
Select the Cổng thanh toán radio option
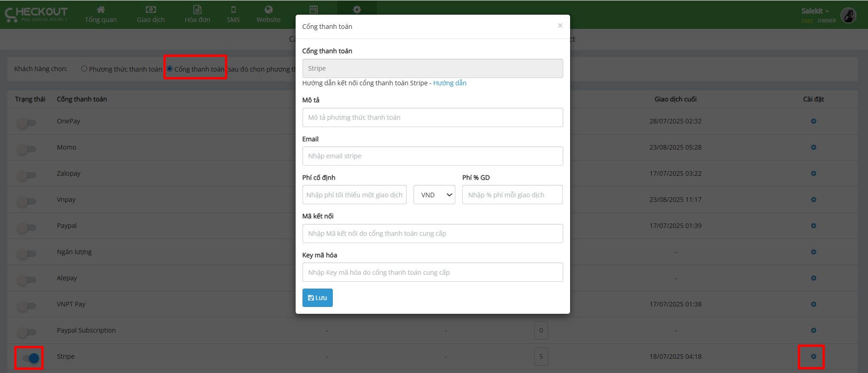pyautogui.click(x=169, y=69)
